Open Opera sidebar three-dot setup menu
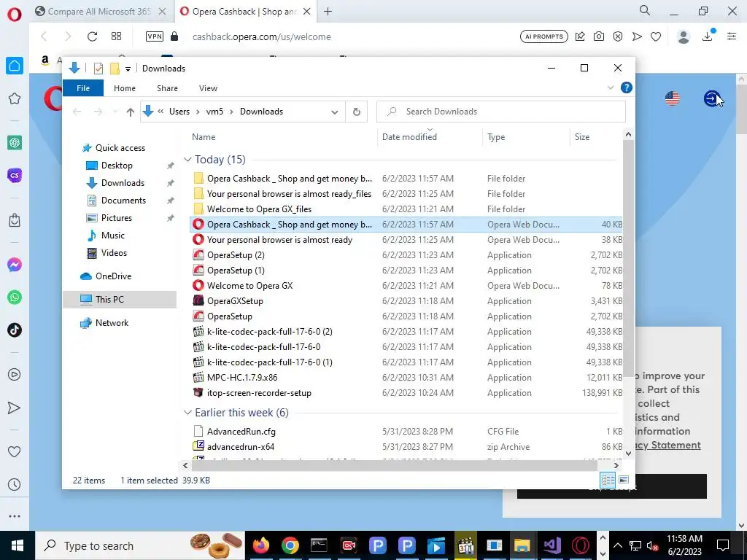Viewport: 747px width, 560px height. point(15,516)
